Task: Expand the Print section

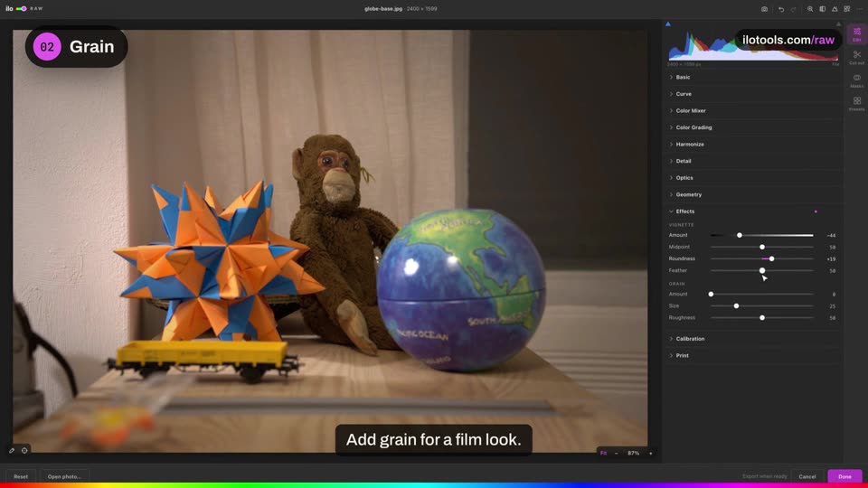Action: (753, 356)
